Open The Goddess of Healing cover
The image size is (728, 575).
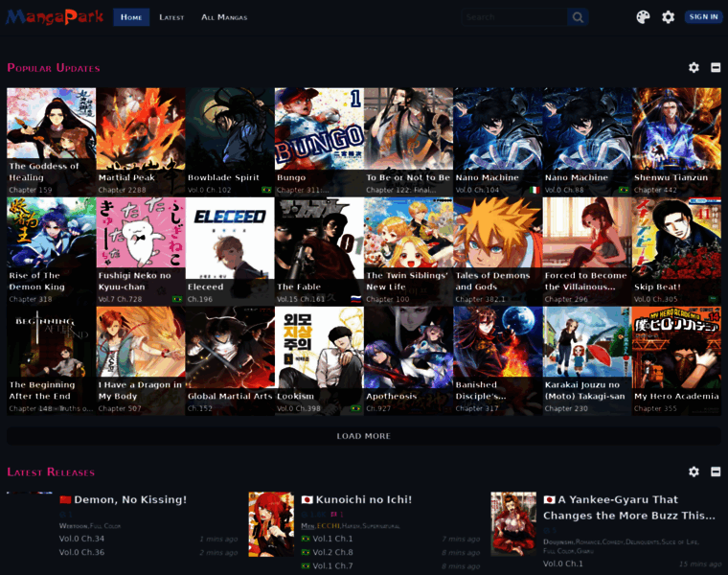[x=52, y=141]
